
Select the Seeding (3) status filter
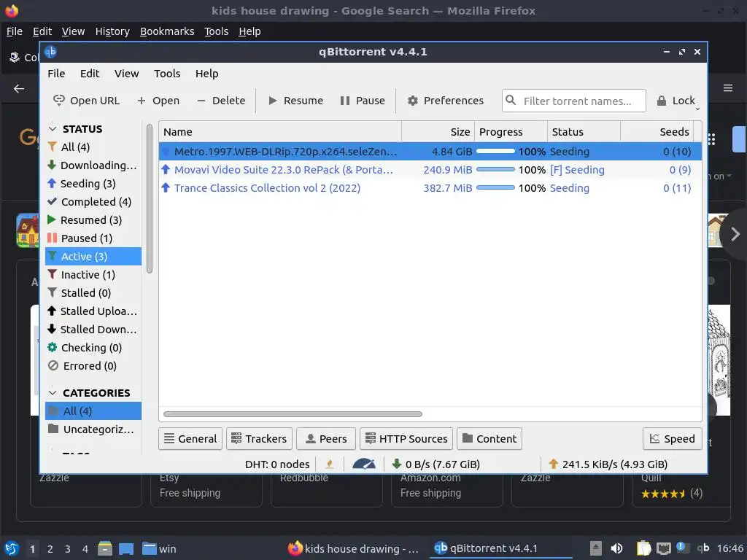pyautogui.click(x=93, y=183)
